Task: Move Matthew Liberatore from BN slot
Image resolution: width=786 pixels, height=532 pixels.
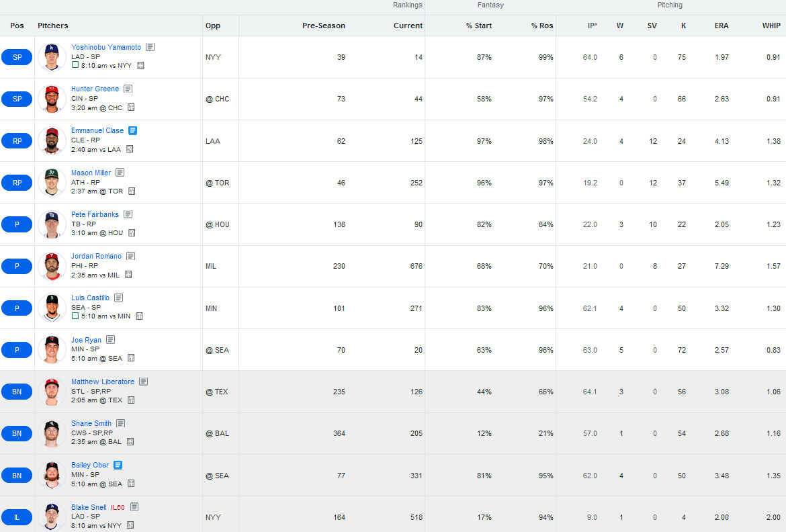Action: pyautogui.click(x=17, y=392)
